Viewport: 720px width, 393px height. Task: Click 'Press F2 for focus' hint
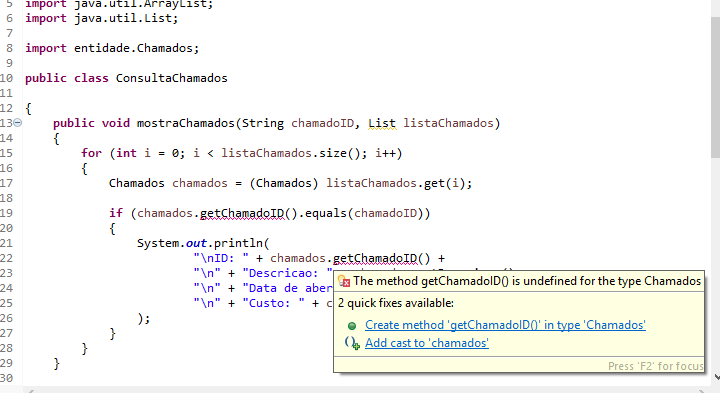coord(655,366)
